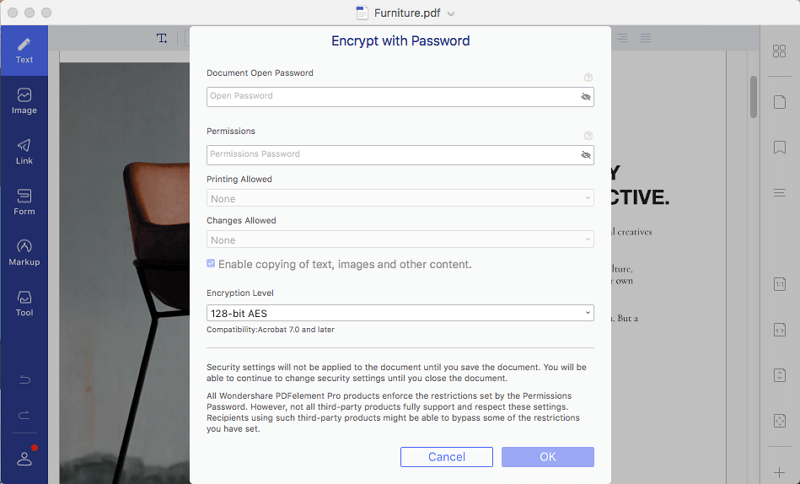Select the Text tool in sidebar

click(x=24, y=50)
